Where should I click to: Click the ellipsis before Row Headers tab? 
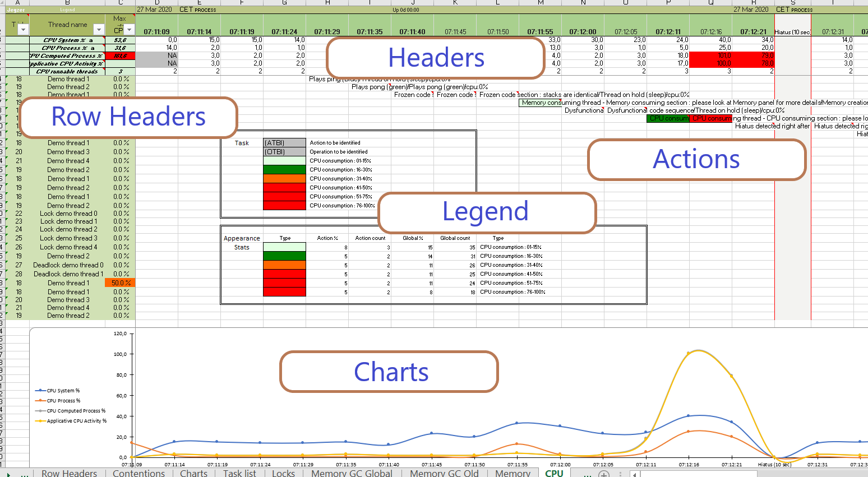pyautogui.click(x=25, y=474)
